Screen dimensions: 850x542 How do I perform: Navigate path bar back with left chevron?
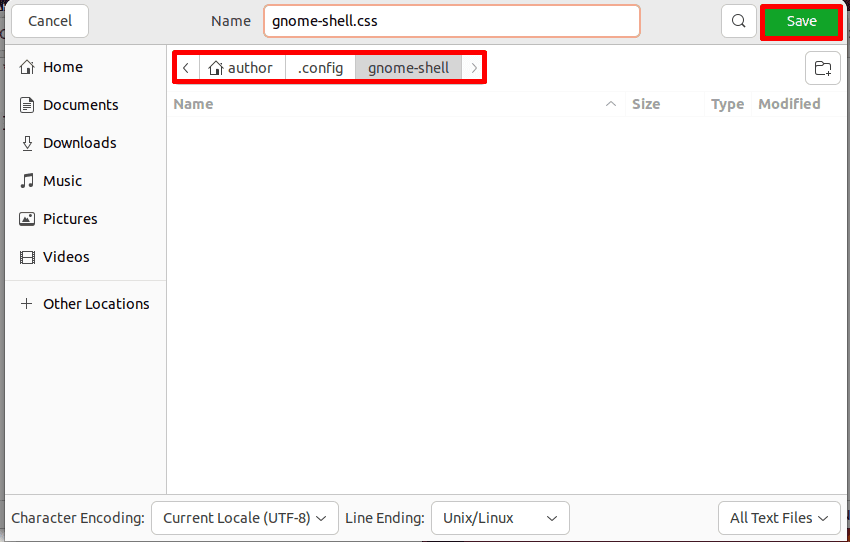pyautogui.click(x=186, y=68)
